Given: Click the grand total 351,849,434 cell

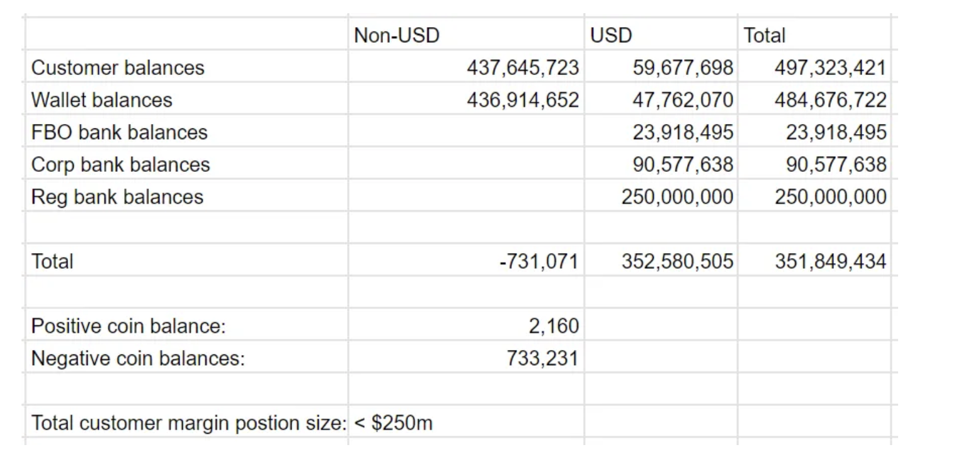Looking at the screenshot, I should pos(814,261).
